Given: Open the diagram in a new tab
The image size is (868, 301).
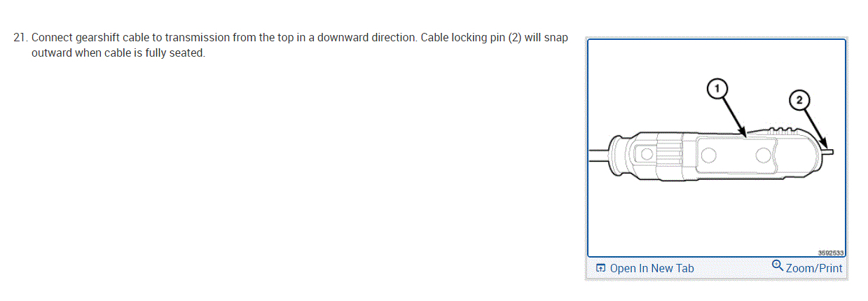Looking at the screenshot, I should click(x=652, y=269).
